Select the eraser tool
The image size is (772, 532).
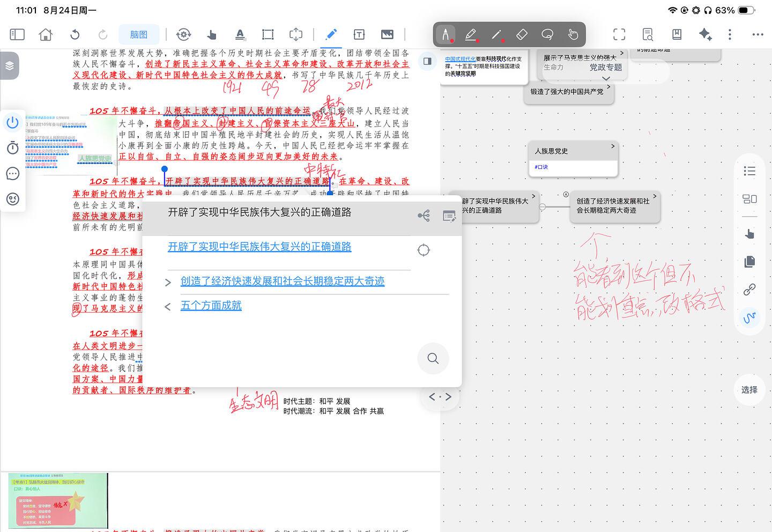point(522,35)
